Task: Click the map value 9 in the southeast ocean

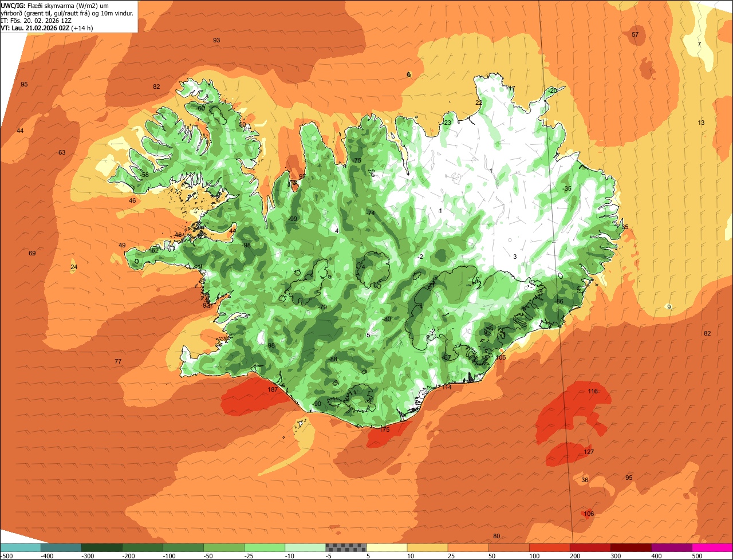Action: (x=669, y=307)
